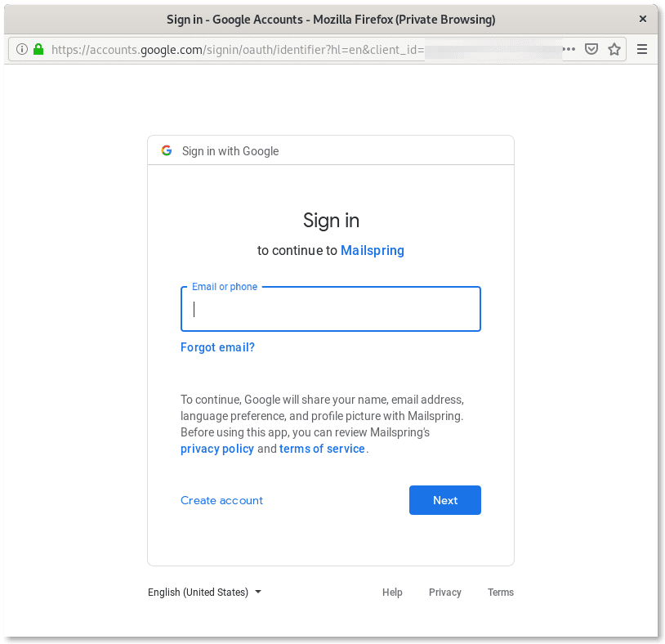Click the Google logo in card header

point(167,150)
